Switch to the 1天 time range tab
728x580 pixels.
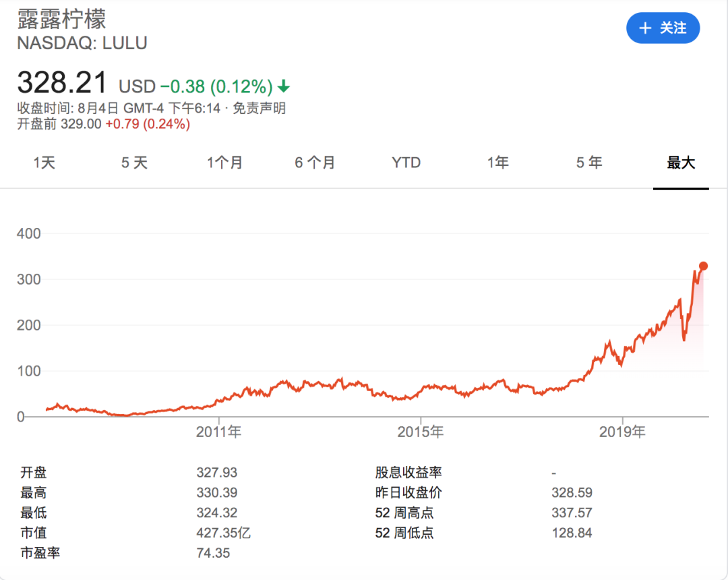[44, 163]
